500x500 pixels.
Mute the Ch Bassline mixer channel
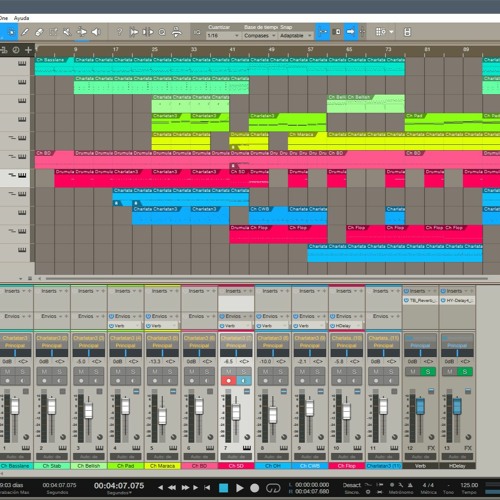pyautogui.click(x=7, y=372)
